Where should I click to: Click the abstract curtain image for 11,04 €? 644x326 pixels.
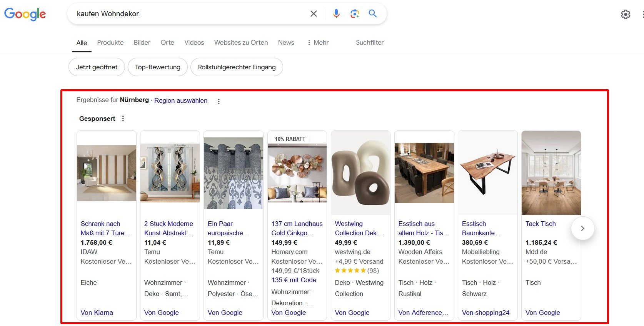tap(170, 173)
